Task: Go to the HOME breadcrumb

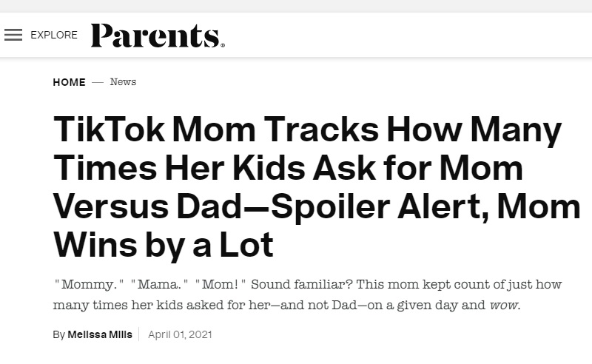Action: pos(69,82)
